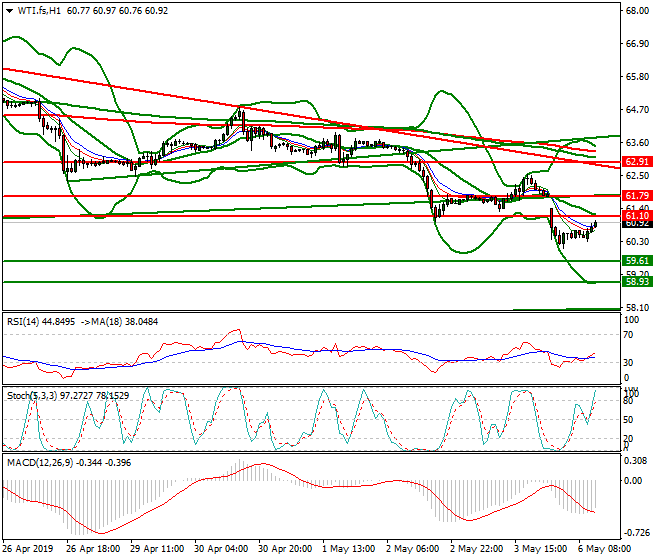This screenshot has height=560, width=660.
Task: Click the 58.10 price scale value
Action: (x=637, y=308)
